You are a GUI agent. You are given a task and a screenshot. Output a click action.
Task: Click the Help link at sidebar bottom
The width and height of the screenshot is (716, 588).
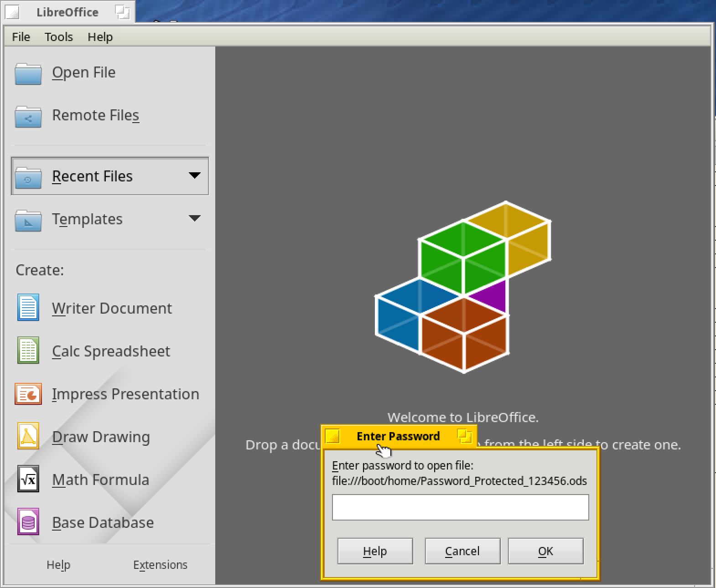[58, 565]
